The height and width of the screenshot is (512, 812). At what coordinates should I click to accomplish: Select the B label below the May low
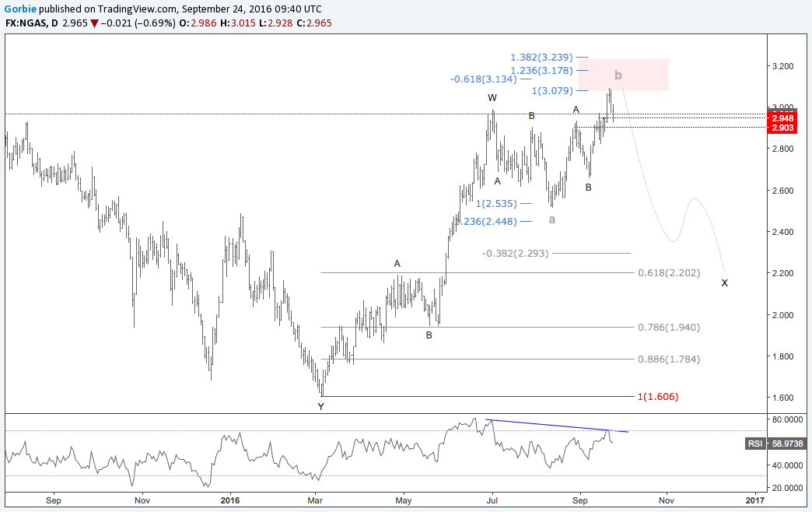pyautogui.click(x=429, y=335)
